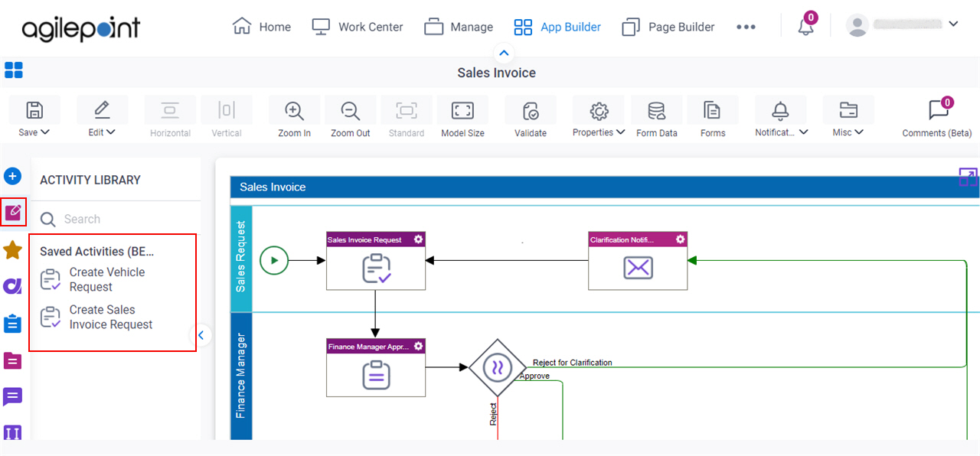Image resolution: width=980 pixels, height=456 pixels.
Task: Zoom Out of the process model
Action: (x=351, y=111)
